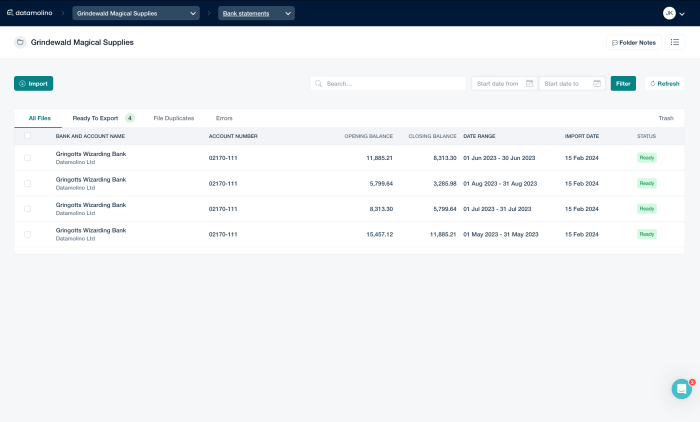Open the Errors tab

[x=224, y=118]
